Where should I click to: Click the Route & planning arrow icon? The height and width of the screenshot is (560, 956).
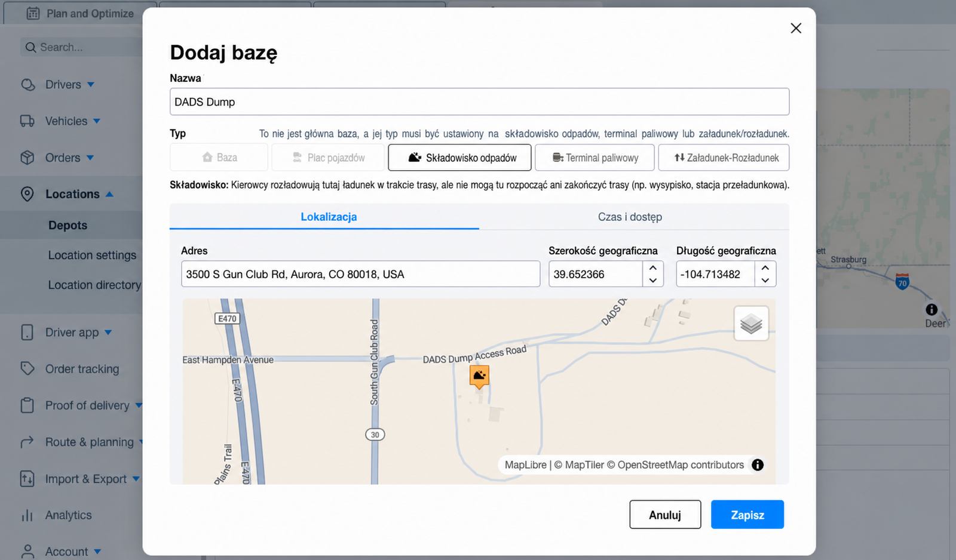[x=27, y=442]
